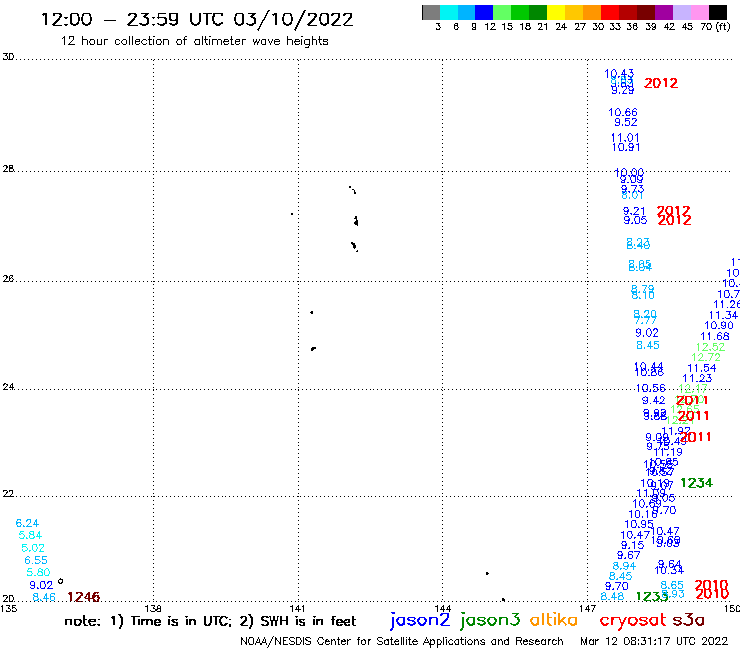Click the latitude axis label '24'
This screenshot has height=650, width=740.
[8, 387]
